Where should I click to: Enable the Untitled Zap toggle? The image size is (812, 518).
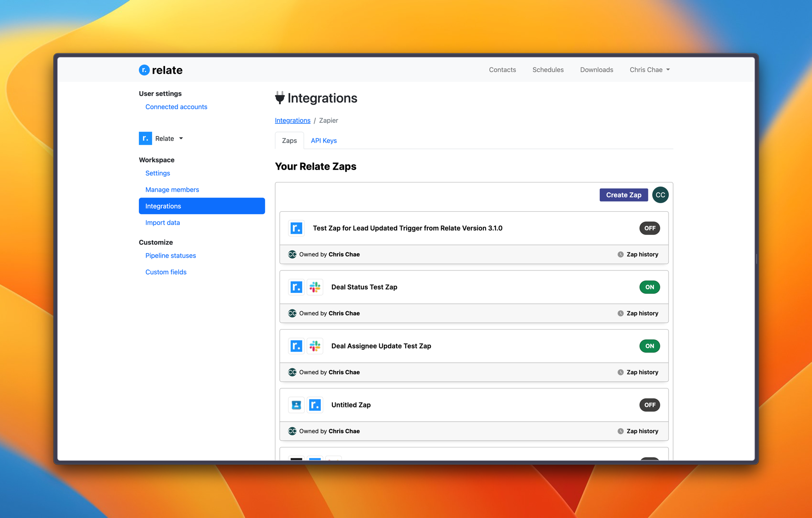click(x=650, y=405)
